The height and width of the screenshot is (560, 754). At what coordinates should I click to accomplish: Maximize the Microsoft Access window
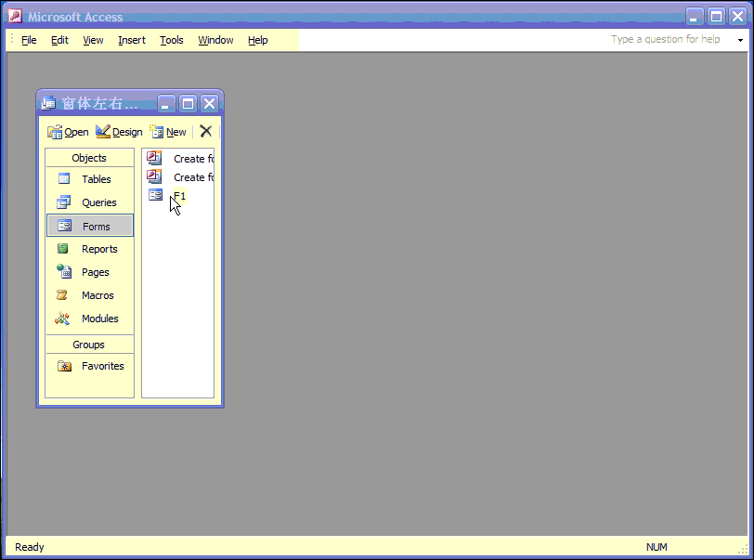coord(716,17)
